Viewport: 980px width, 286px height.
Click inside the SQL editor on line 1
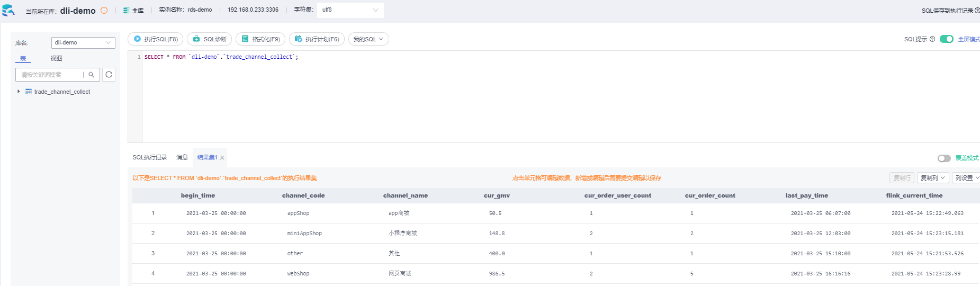(x=221, y=57)
